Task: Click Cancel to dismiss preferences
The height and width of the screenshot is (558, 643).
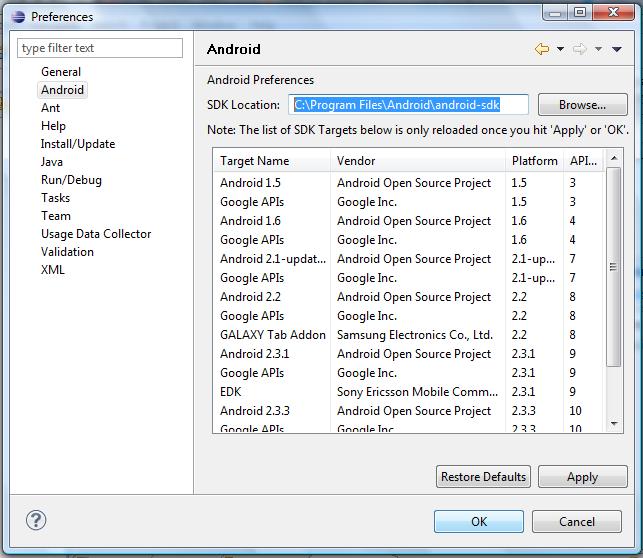Action: tap(577, 522)
